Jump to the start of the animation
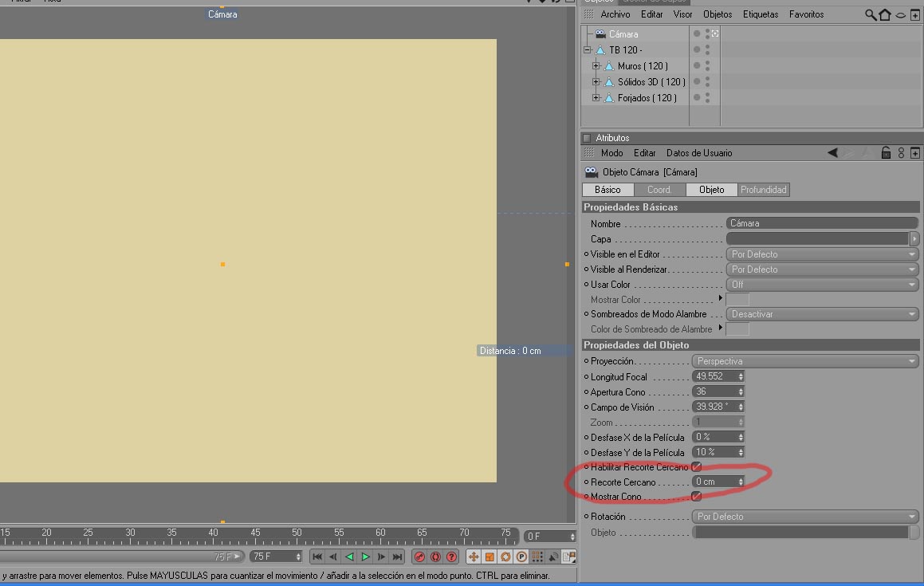The height and width of the screenshot is (586, 924). click(x=317, y=557)
